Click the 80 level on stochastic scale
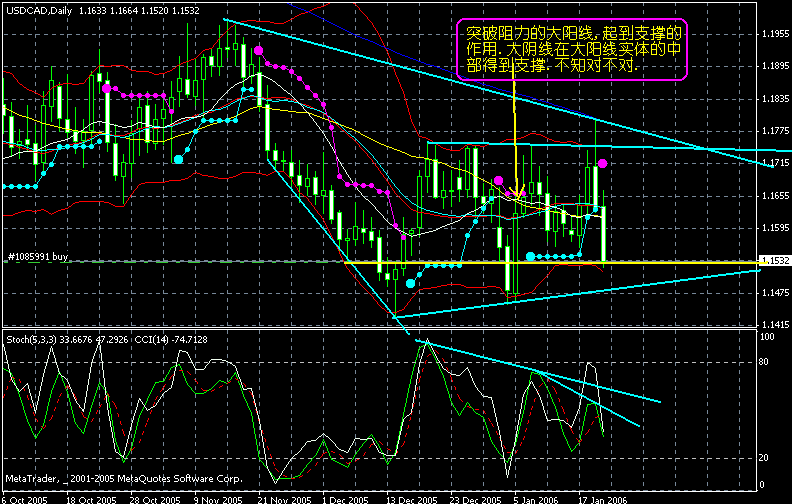The height and width of the screenshot is (504, 792). pos(765,364)
